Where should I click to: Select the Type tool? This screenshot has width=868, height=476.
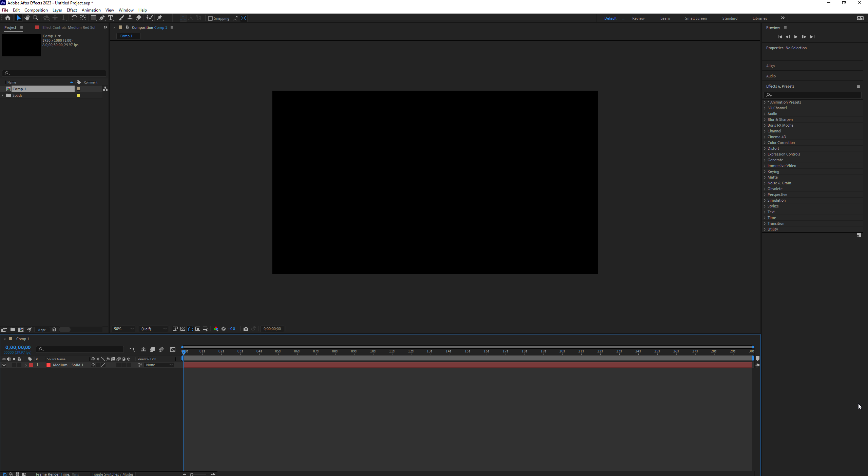click(x=111, y=18)
